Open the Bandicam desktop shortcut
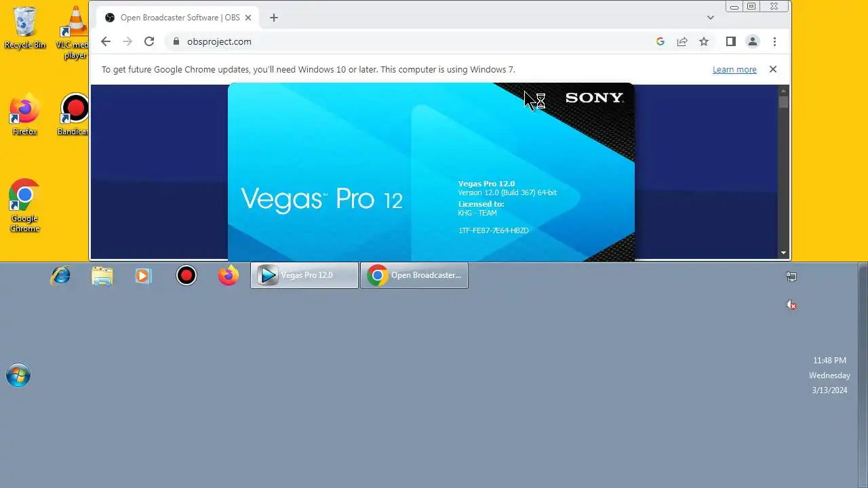868x488 pixels. pyautogui.click(x=74, y=115)
